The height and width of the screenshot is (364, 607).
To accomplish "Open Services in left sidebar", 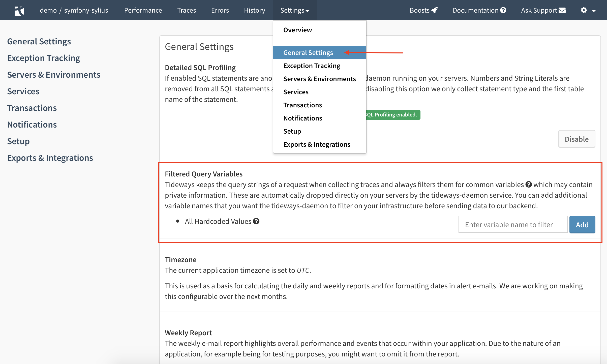I will [23, 91].
